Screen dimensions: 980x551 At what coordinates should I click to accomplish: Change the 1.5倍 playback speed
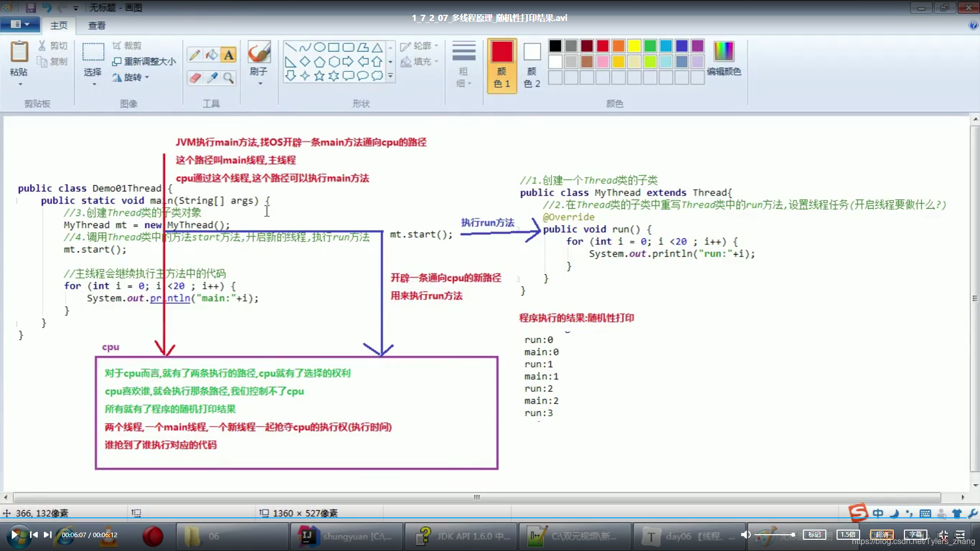point(848,535)
